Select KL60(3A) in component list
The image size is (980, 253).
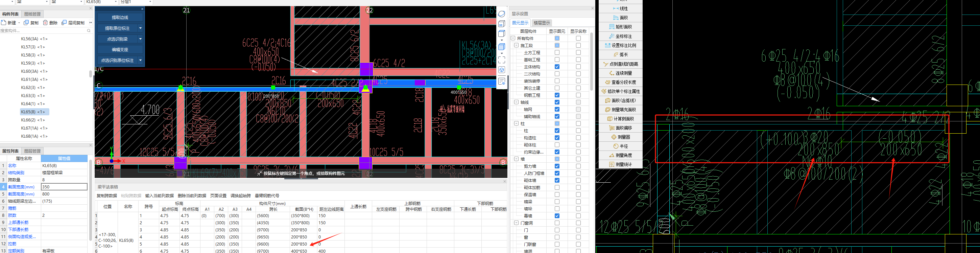[x=34, y=71]
